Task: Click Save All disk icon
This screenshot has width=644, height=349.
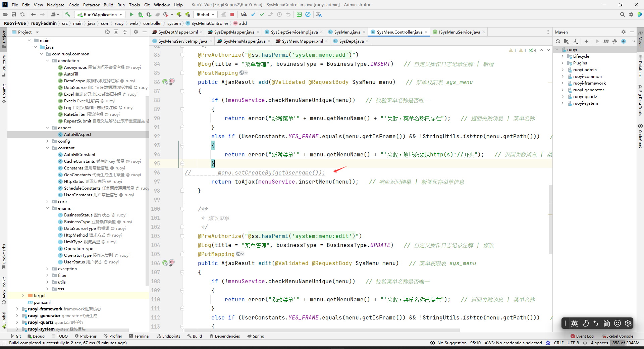Action: (x=14, y=14)
